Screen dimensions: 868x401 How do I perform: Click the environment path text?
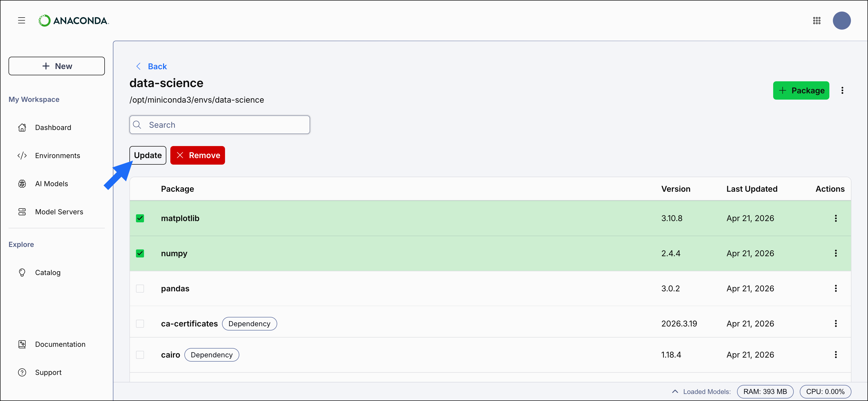coord(196,100)
